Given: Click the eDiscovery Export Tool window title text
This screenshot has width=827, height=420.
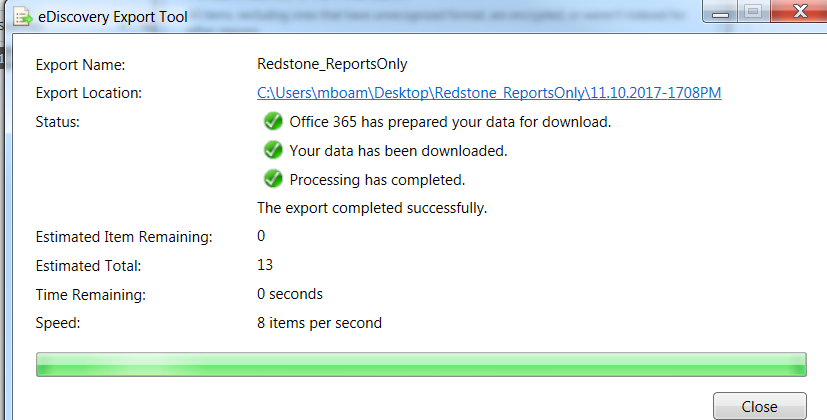Looking at the screenshot, I should coord(113,17).
